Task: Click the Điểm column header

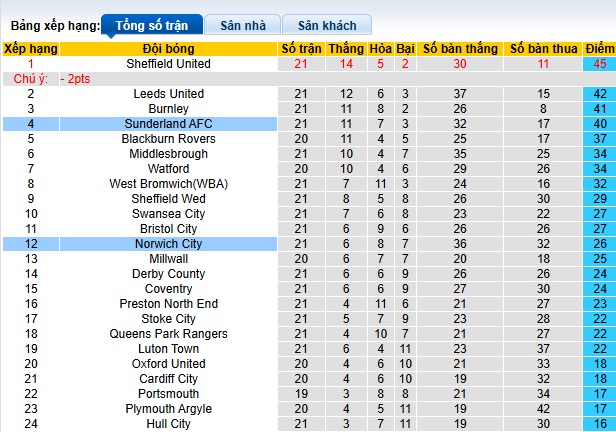Action: [x=600, y=48]
